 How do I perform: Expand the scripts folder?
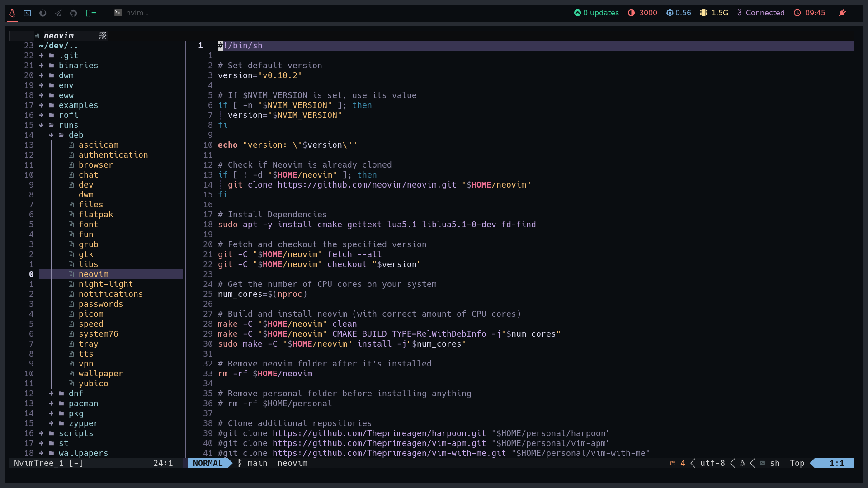pos(75,433)
